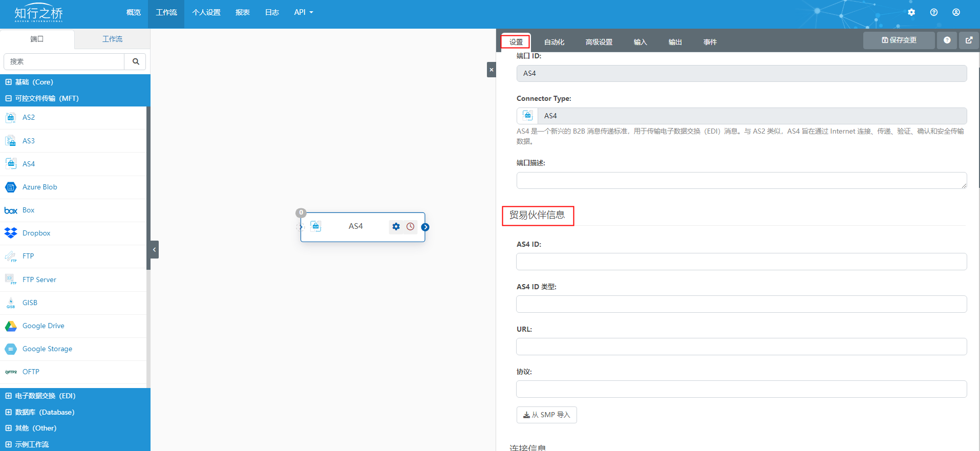Click the 知行之桥 logo
980x451 pixels.
tap(39, 13)
